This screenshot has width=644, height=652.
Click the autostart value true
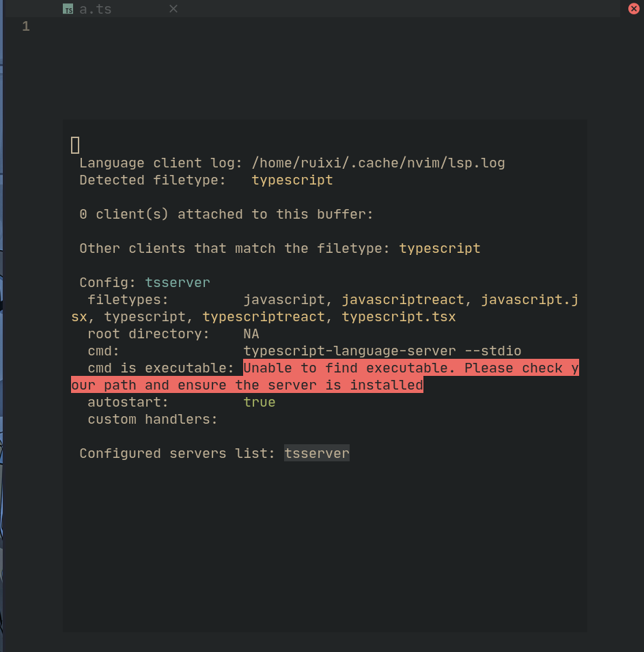click(x=260, y=402)
